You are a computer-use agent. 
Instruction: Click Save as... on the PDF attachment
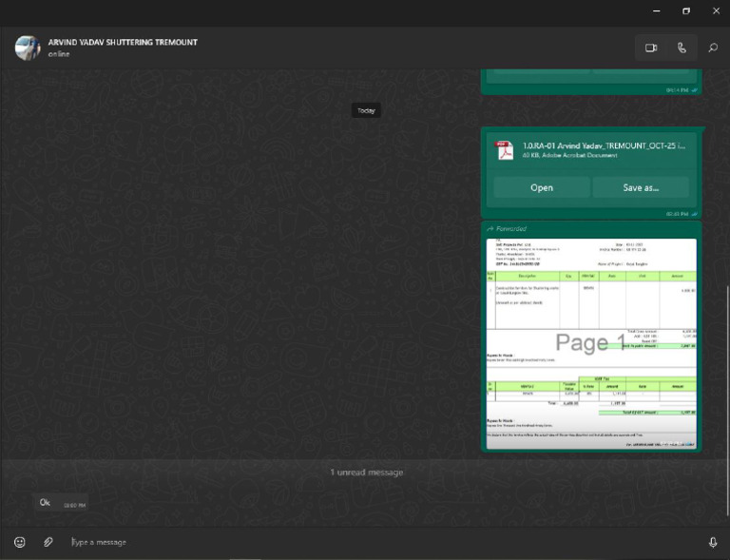[x=641, y=187]
